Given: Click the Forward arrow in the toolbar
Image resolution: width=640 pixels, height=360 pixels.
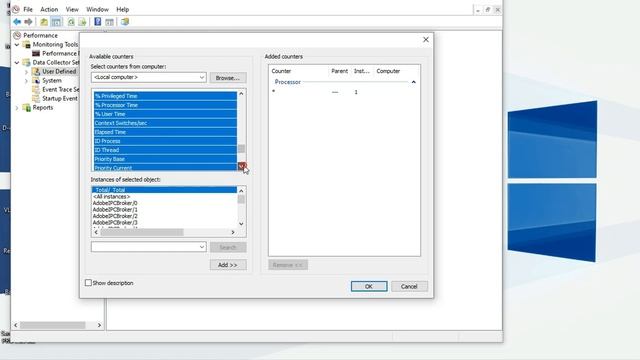Looking at the screenshot, I should pos(28,22).
